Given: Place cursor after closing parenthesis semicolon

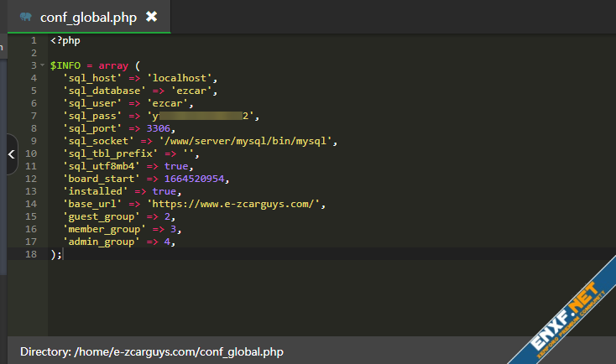Looking at the screenshot, I should [x=62, y=254].
